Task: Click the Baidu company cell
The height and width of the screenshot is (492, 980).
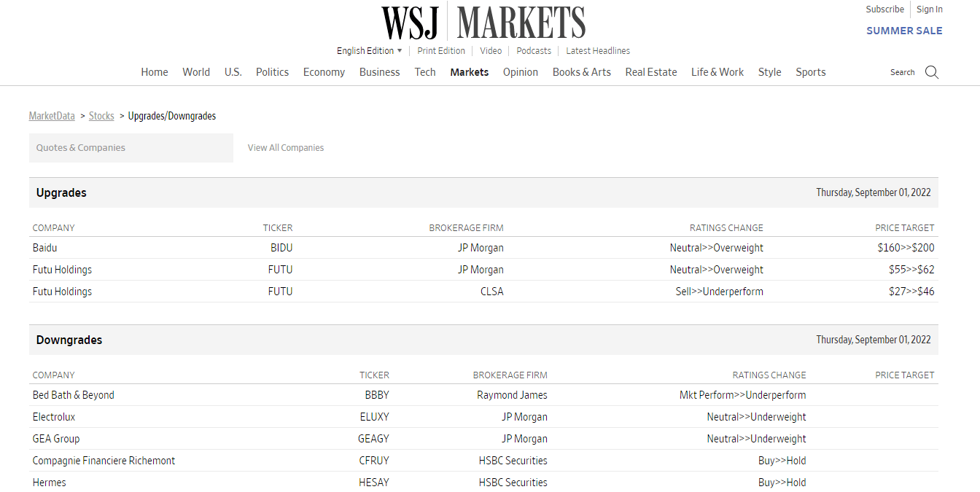Action: click(44, 248)
